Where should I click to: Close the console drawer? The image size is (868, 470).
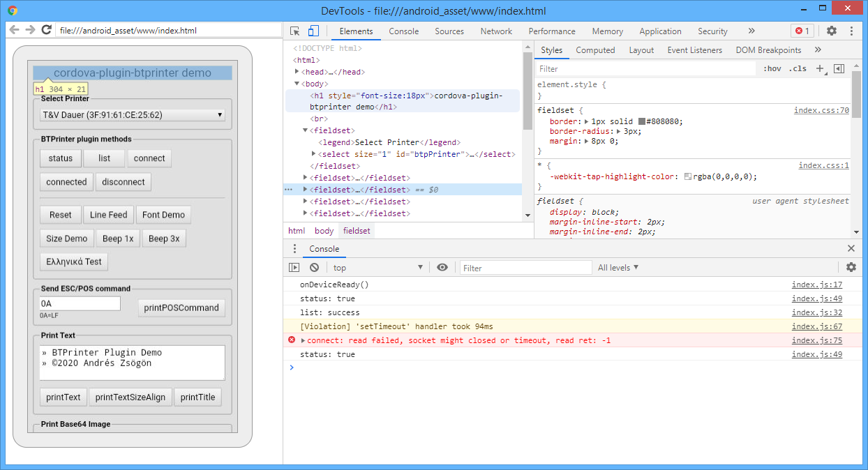coord(851,249)
